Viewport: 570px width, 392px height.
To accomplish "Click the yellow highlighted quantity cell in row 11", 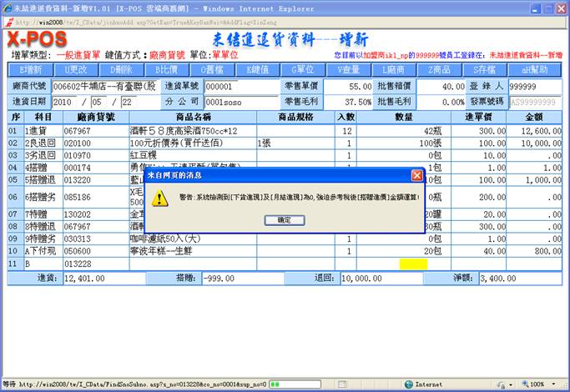I will [x=412, y=264].
